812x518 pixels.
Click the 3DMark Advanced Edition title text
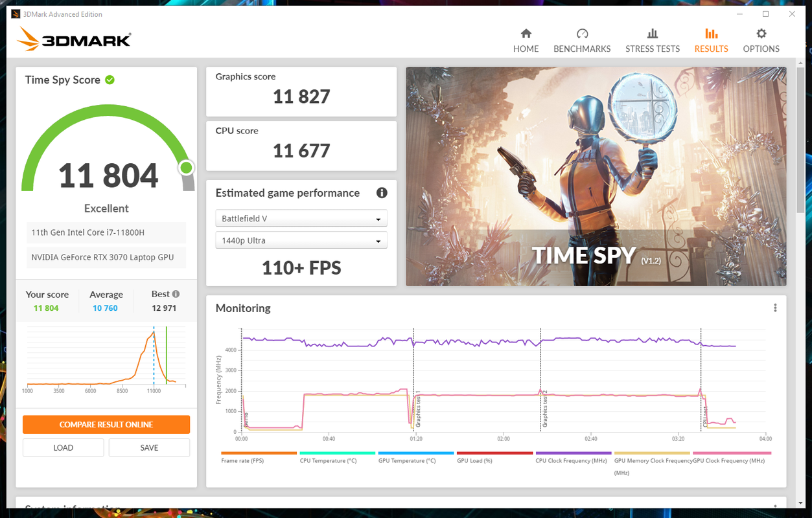point(63,14)
